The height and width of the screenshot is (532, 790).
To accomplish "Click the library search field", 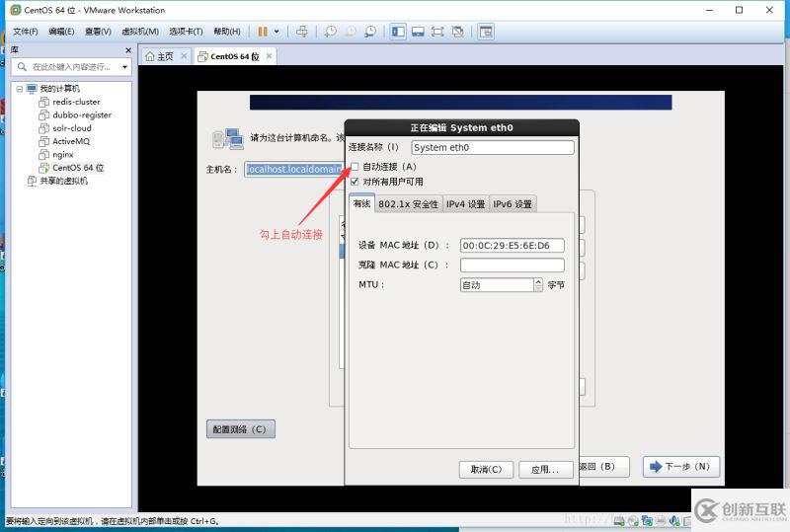I will click(70, 67).
